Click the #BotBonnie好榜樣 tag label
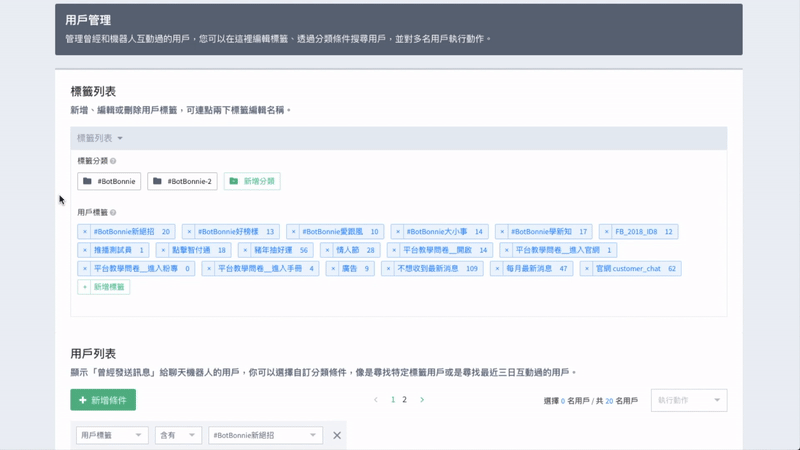The width and height of the screenshot is (800, 450). (228, 232)
